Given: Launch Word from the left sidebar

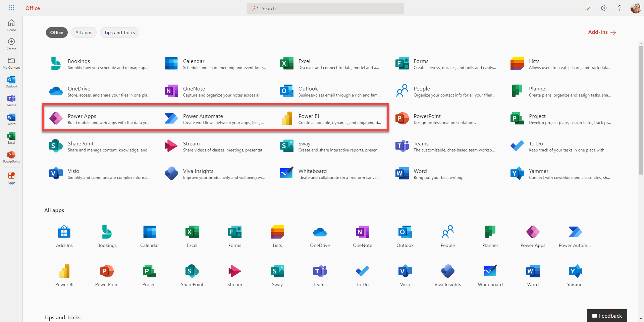Looking at the screenshot, I should [x=11, y=119].
